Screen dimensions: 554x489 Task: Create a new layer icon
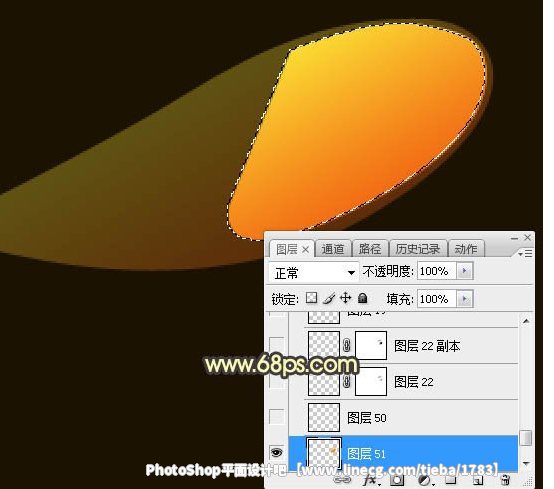click(x=478, y=480)
